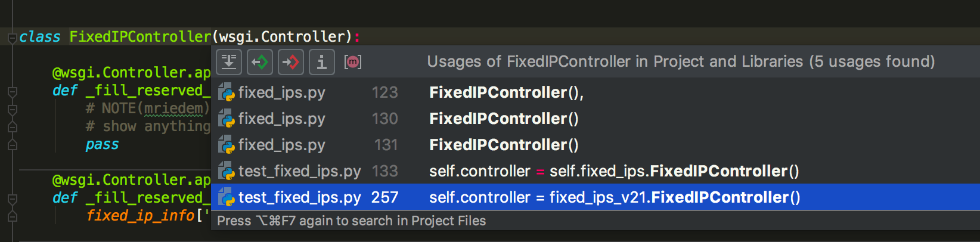
Task: Click the FixedIPController class name in the editor
Action: 140,37
